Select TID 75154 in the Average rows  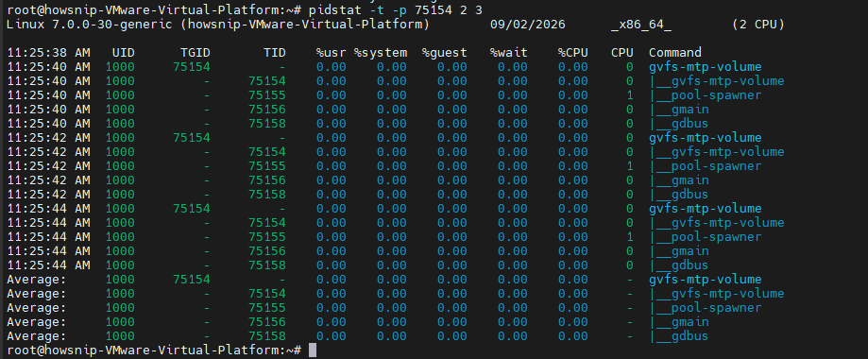pos(267,294)
